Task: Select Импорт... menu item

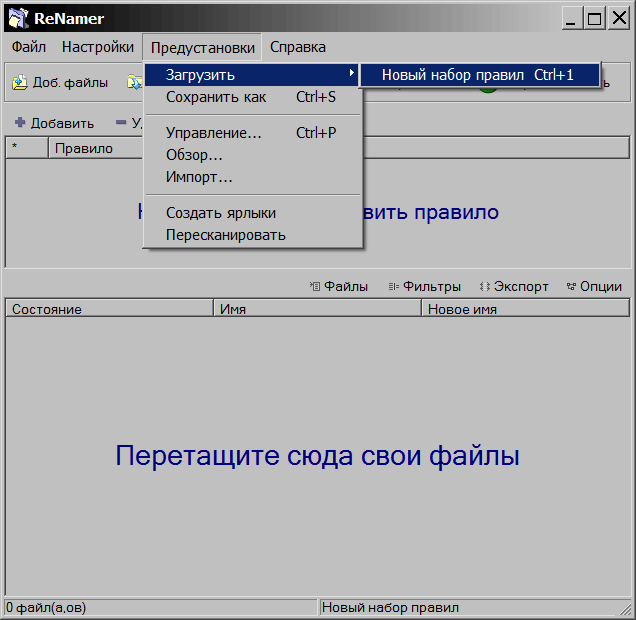Action: [199, 177]
